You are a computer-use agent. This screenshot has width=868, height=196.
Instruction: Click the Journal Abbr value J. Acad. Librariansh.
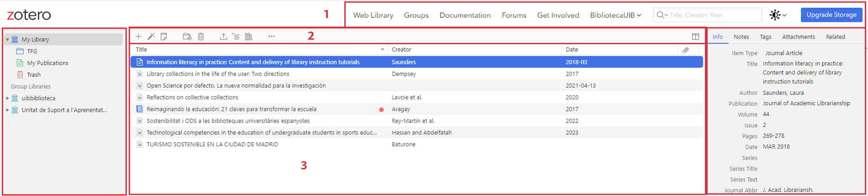788,190
